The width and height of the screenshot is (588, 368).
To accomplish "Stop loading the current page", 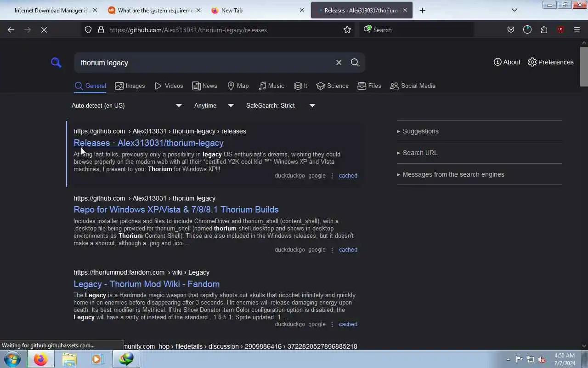I will 44,30.
